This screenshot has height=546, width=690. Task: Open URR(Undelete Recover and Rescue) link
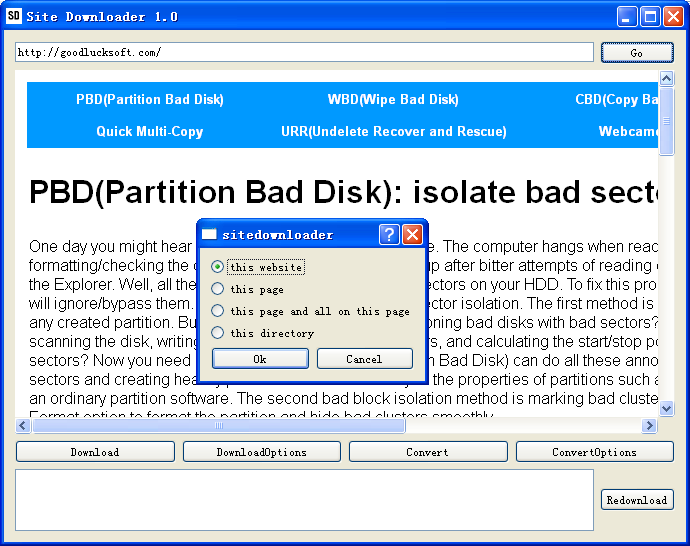pyautogui.click(x=393, y=131)
